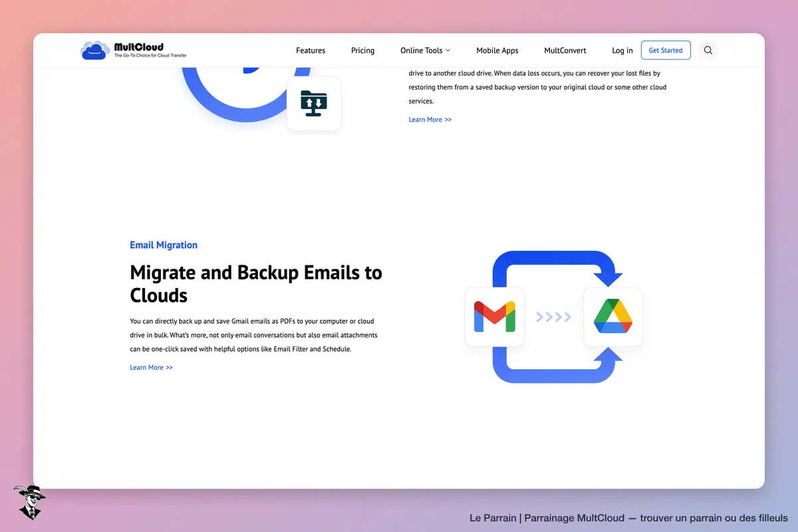Open the MultConvert menu item
798x532 pixels.
tap(565, 51)
